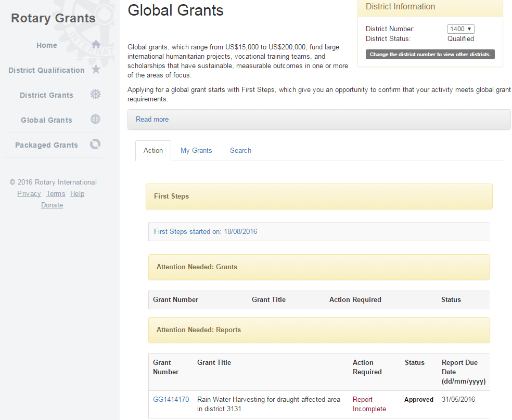Screen dimensions: 512x420
Task: Click the Report Due Date column header
Action: pos(463,372)
